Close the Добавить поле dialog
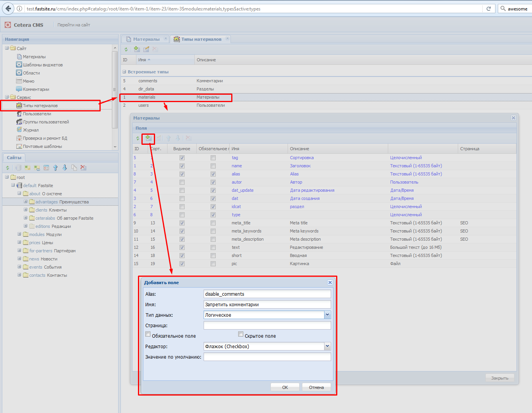 click(330, 283)
